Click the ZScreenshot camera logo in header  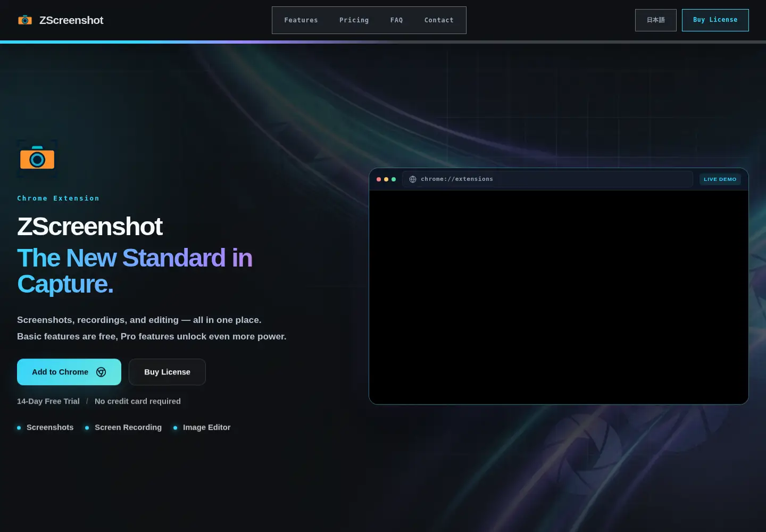coord(25,20)
